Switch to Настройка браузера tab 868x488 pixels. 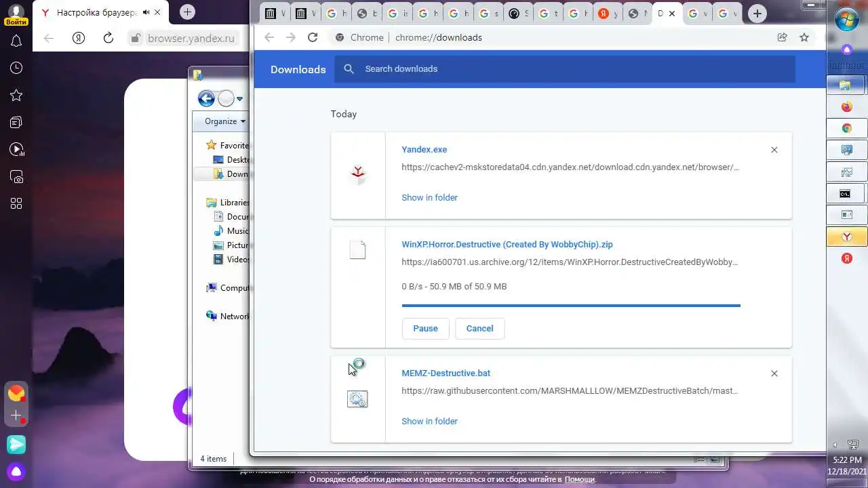pos(102,12)
